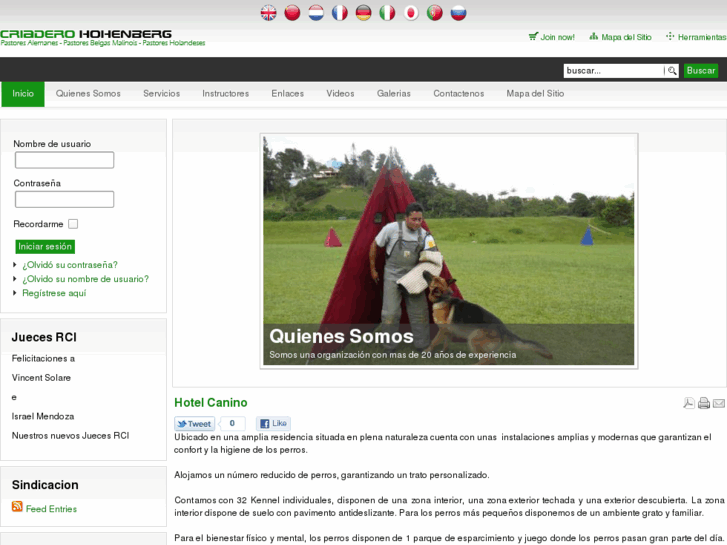Go to Quienes Somos menu item
The height and width of the screenshot is (545, 727).
pos(88,94)
